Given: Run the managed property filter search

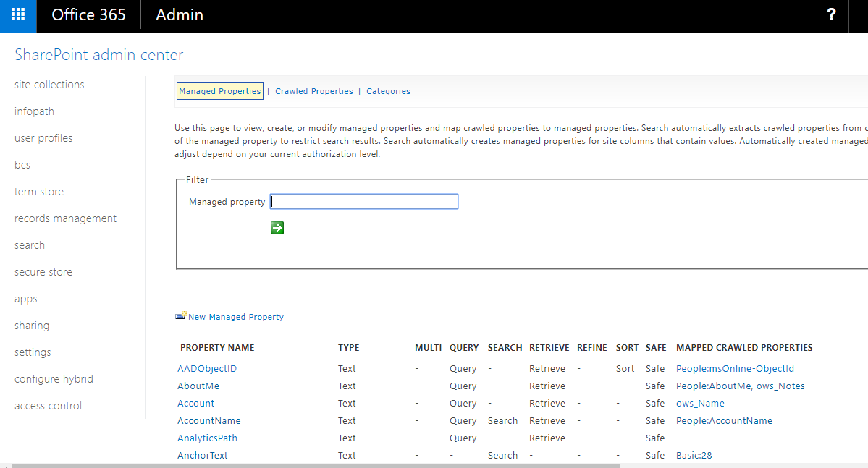Looking at the screenshot, I should (277, 228).
